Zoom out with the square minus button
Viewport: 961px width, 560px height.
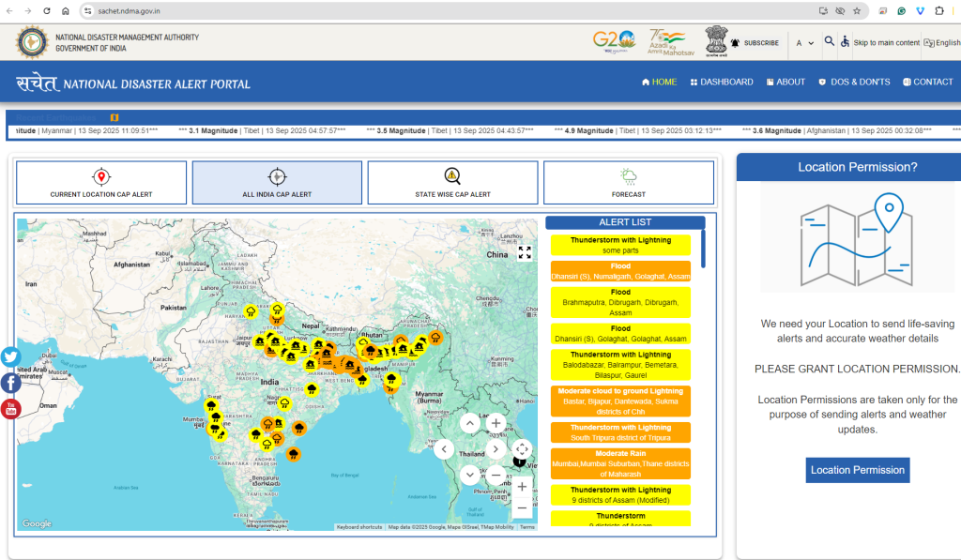522,507
